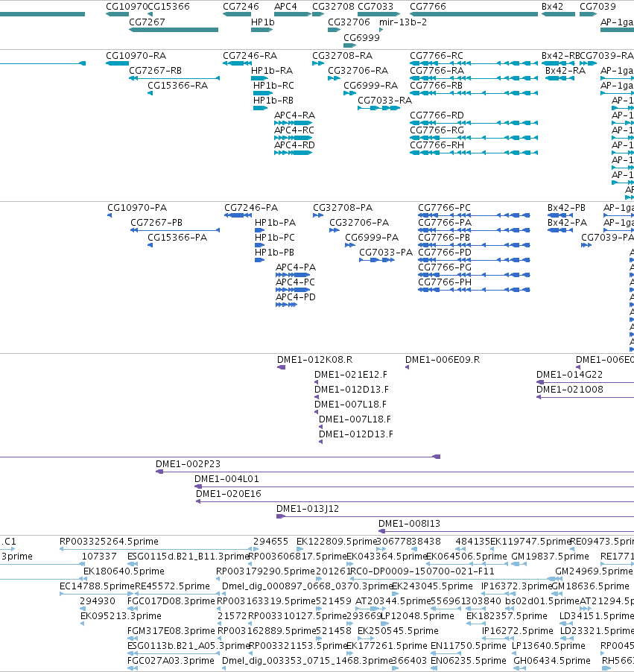Click transcript CG7766-RC

(437, 56)
